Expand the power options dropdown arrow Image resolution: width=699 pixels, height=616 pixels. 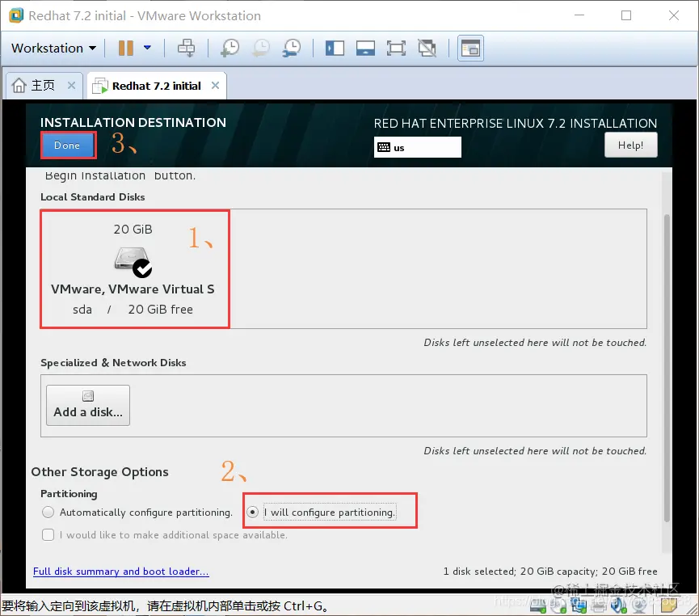(147, 48)
